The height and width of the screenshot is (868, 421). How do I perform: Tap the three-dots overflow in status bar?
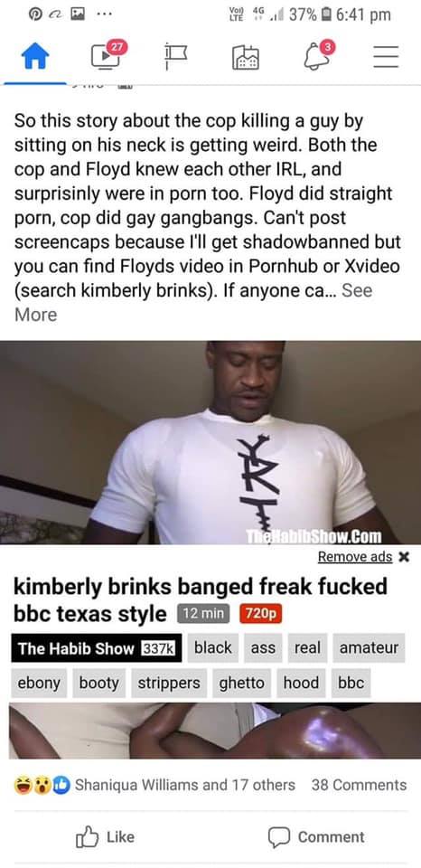coord(102,15)
